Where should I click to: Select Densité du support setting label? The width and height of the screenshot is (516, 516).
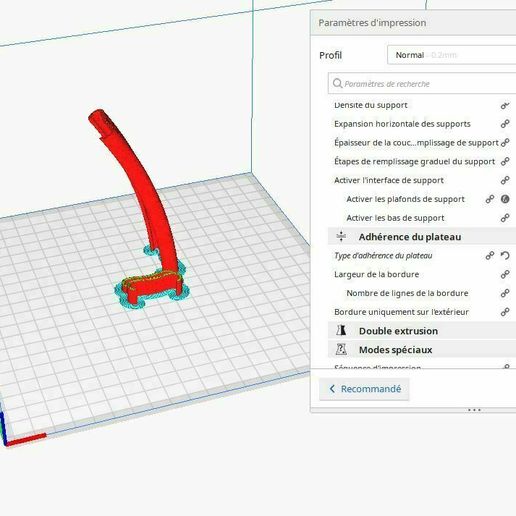coord(371,105)
